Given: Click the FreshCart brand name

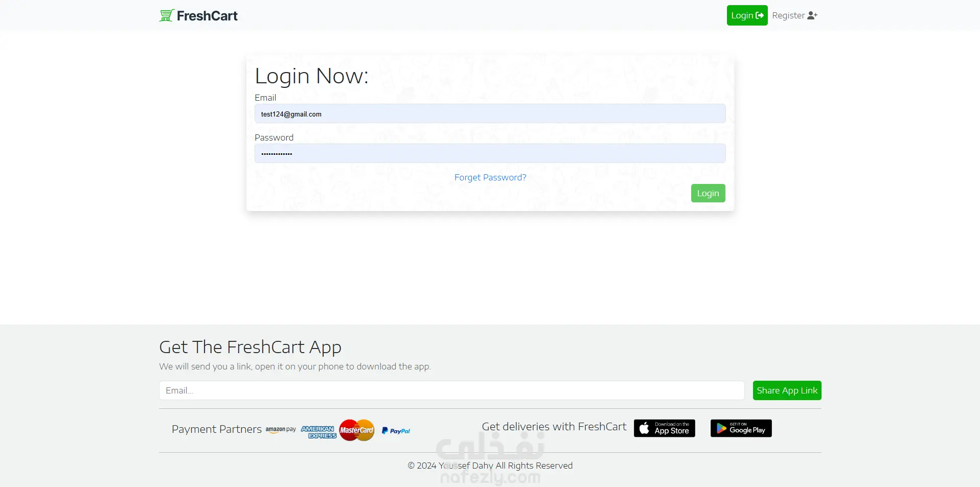Looking at the screenshot, I should [x=207, y=16].
